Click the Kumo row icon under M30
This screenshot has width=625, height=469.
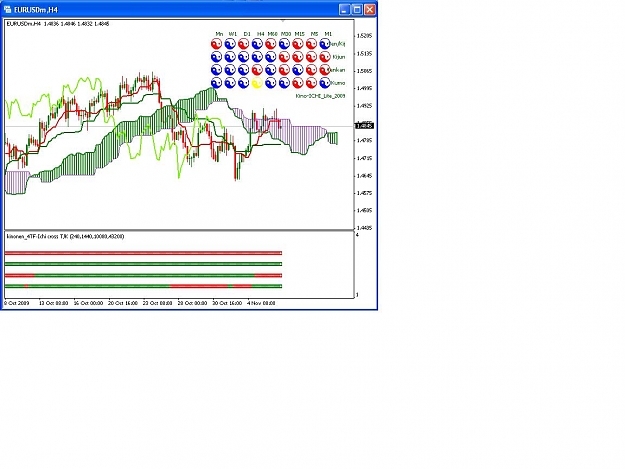tap(284, 83)
